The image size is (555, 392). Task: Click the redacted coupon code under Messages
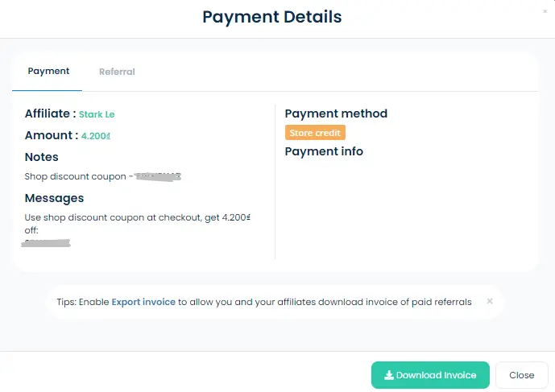(x=47, y=241)
